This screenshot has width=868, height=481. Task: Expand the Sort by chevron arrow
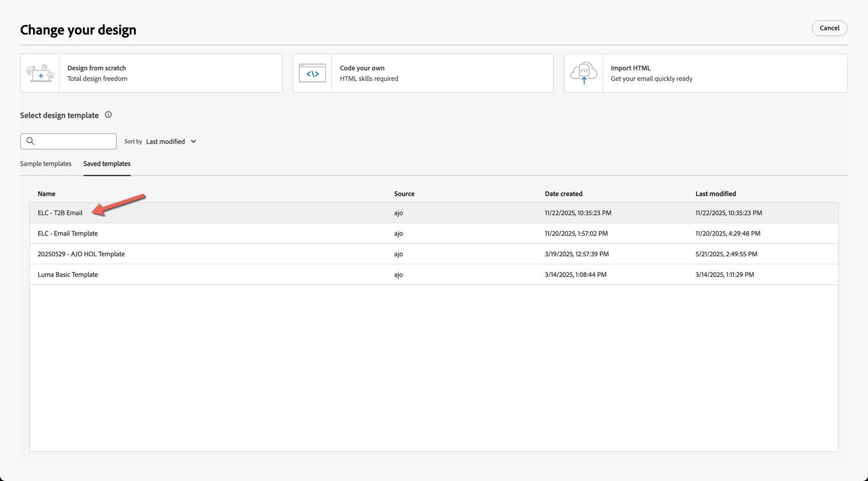pyautogui.click(x=193, y=142)
